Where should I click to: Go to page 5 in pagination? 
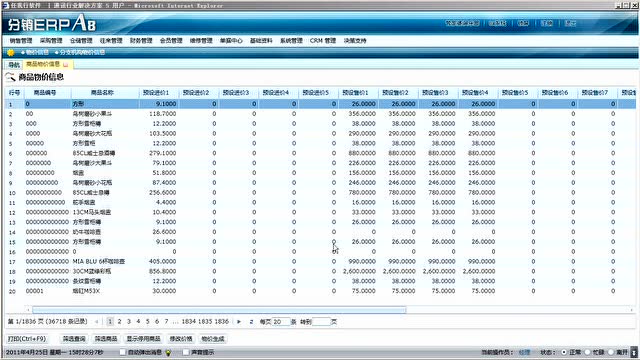coord(148,322)
